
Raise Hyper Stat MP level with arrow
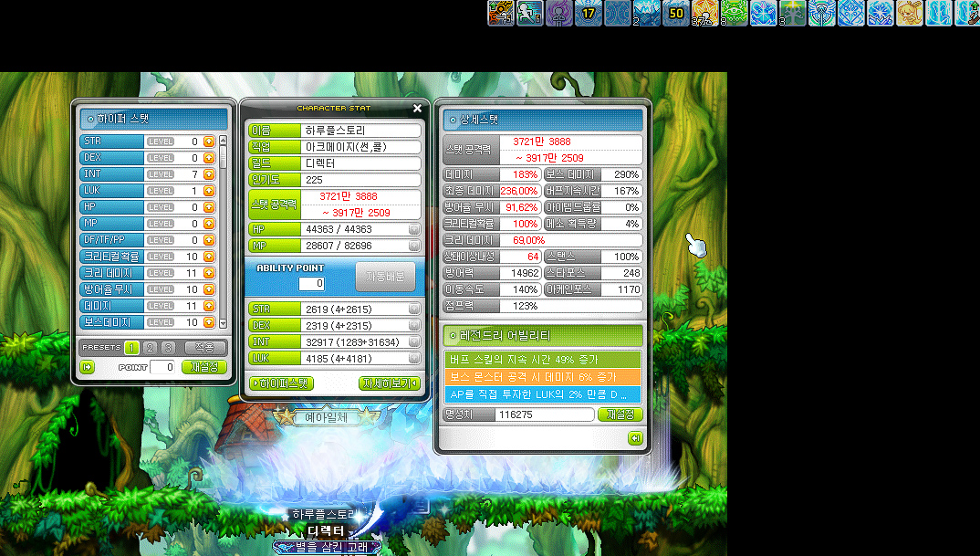click(209, 224)
